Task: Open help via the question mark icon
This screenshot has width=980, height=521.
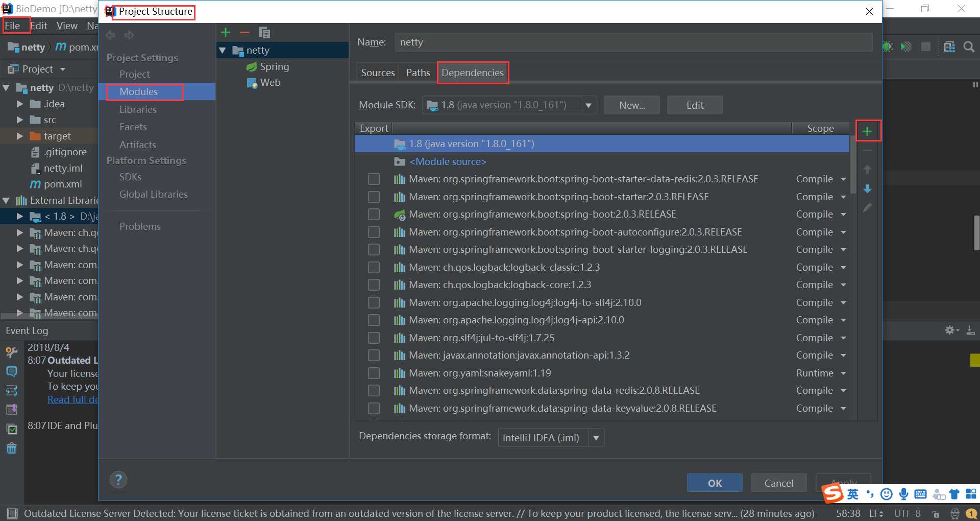Action: point(118,480)
